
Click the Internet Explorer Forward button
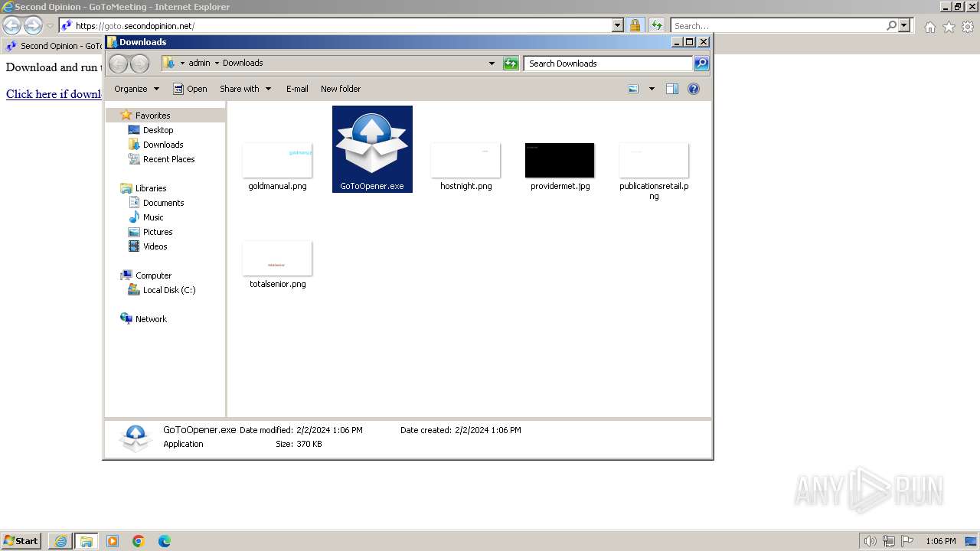pos(33,25)
